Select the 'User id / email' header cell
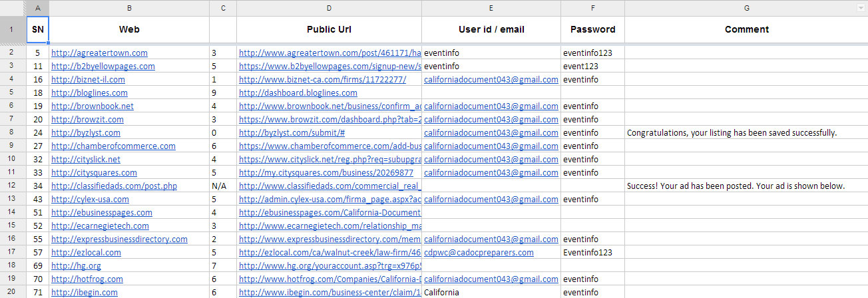Viewport: 868px width, 298px height. (x=491, y=29)
